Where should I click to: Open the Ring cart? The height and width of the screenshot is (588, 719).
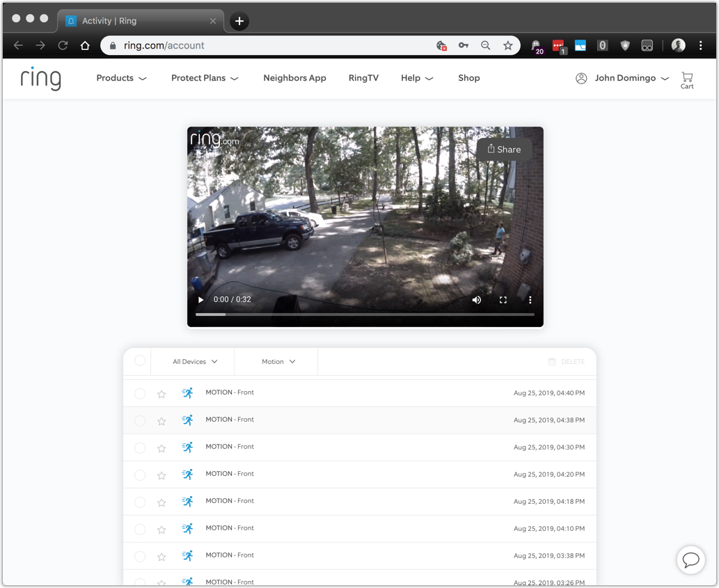point(687,79)
